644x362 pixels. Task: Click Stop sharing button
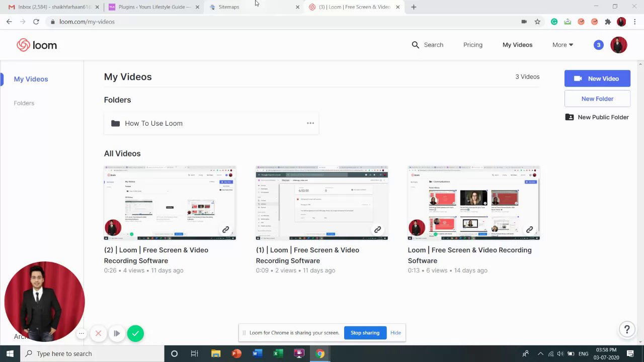[x=365, y=333]
